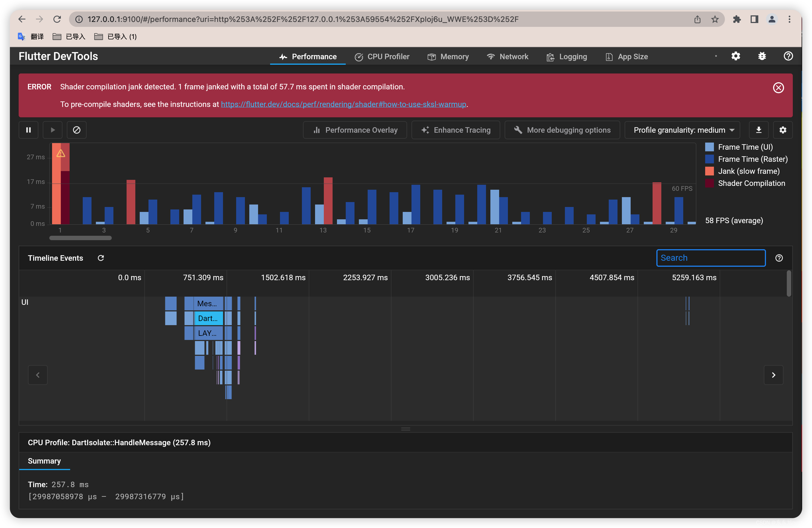Go to previous timeline event with left chevron

(38, 375)
